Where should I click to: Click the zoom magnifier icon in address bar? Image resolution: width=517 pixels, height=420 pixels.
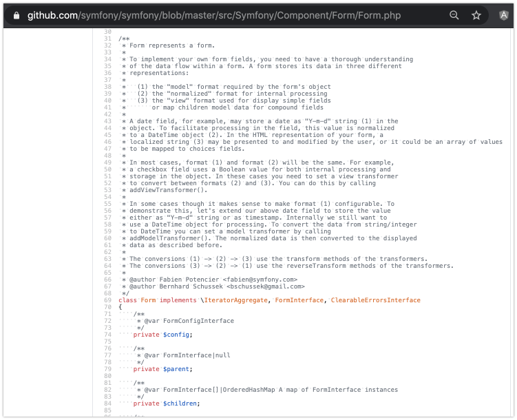tap(454, 15)
